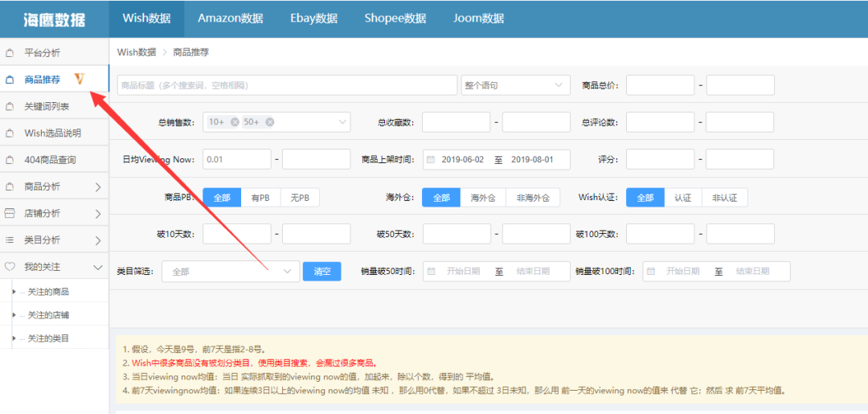Open the 整个语句 match-type dropdown
The image size is (868, 414).
(x=515, y=85)
